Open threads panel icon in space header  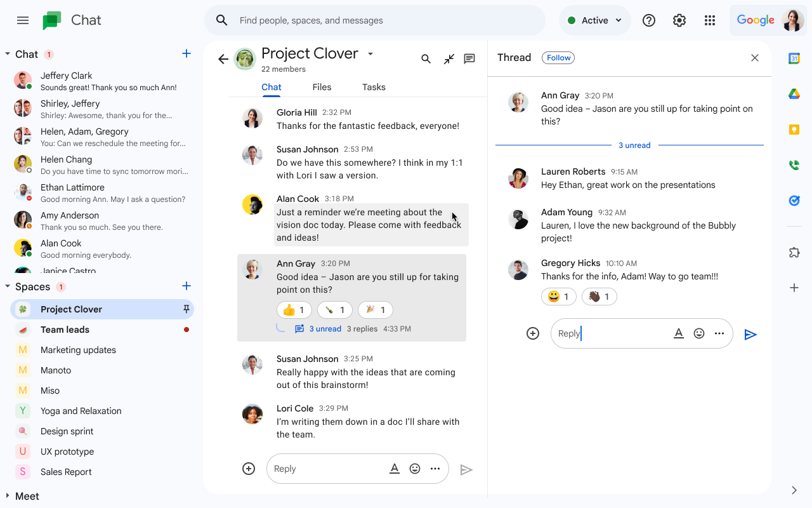[x=469, y=59]
